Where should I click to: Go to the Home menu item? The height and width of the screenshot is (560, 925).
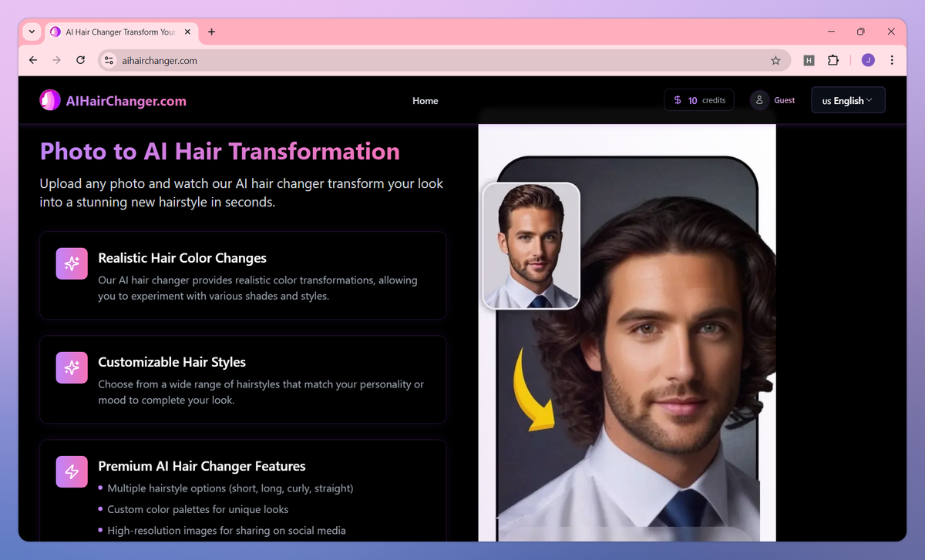(425, 100)
